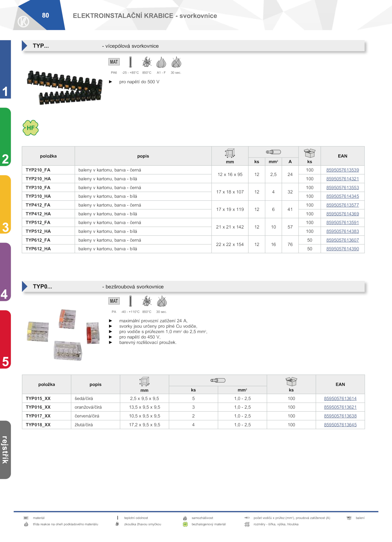Click legend thermometer icon for 'teplotní odolnost'
This screenshot has width=392, height=542.
[118, 518]
